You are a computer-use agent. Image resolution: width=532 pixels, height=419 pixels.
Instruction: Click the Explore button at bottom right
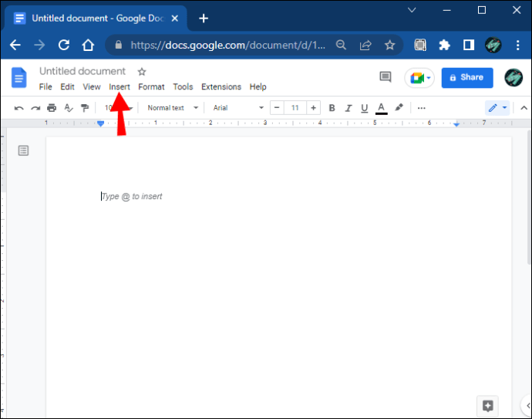(x=487, y=405)
